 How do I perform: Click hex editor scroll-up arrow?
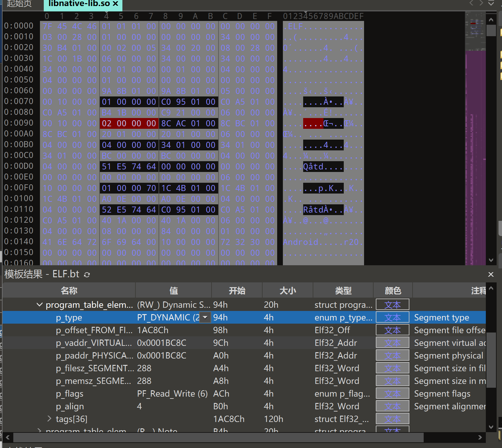click(x=491, y=20)
